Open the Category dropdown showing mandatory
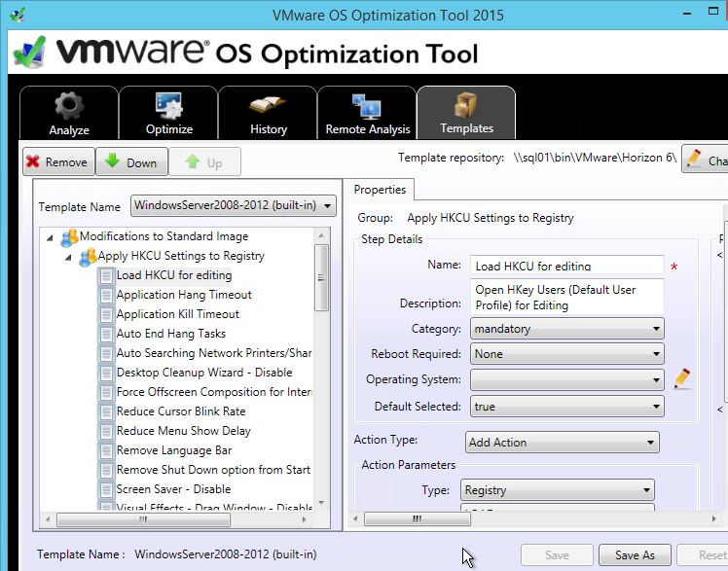728x571 pixels. click(x=566, y=329)
